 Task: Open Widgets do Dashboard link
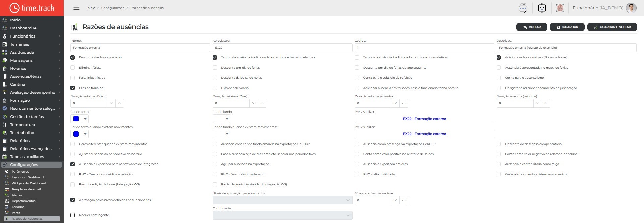[x=29, y=183]
